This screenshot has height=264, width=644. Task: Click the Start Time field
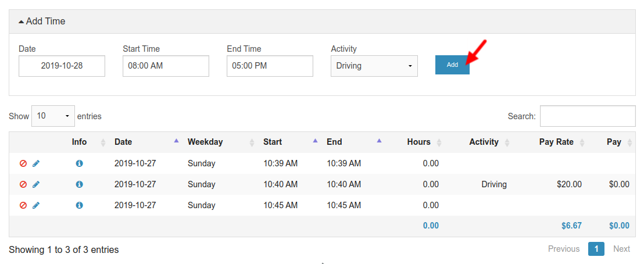click(x=166, y=66)
